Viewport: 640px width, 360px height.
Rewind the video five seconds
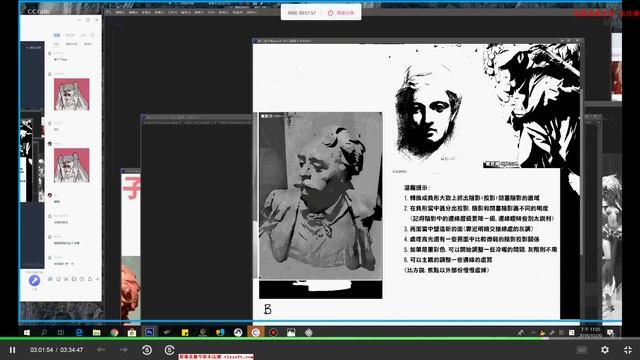[x=147, y=350]
